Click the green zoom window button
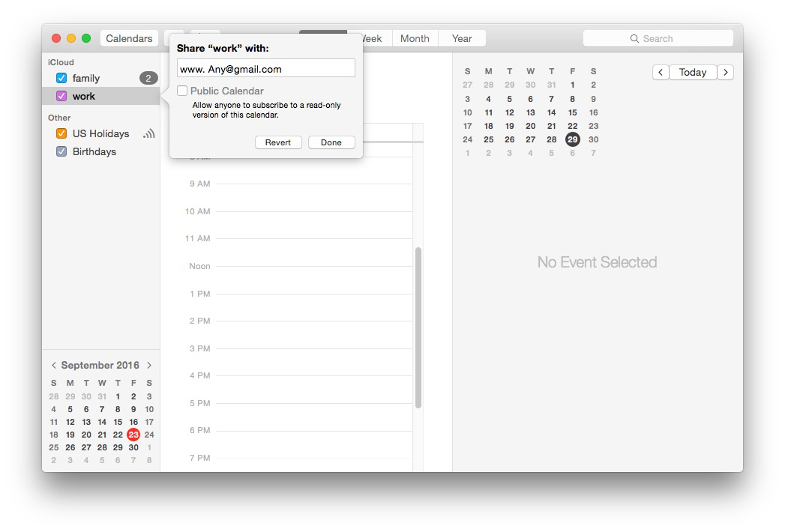Screen dimensions: 785x532 pyautogui.click(x=86, y=38)
